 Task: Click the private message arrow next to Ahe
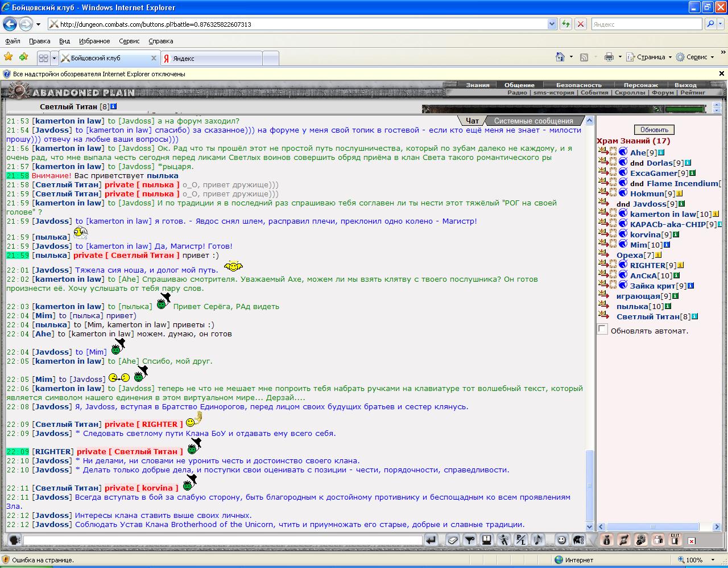pyautogui.click(x=603, y=151)
